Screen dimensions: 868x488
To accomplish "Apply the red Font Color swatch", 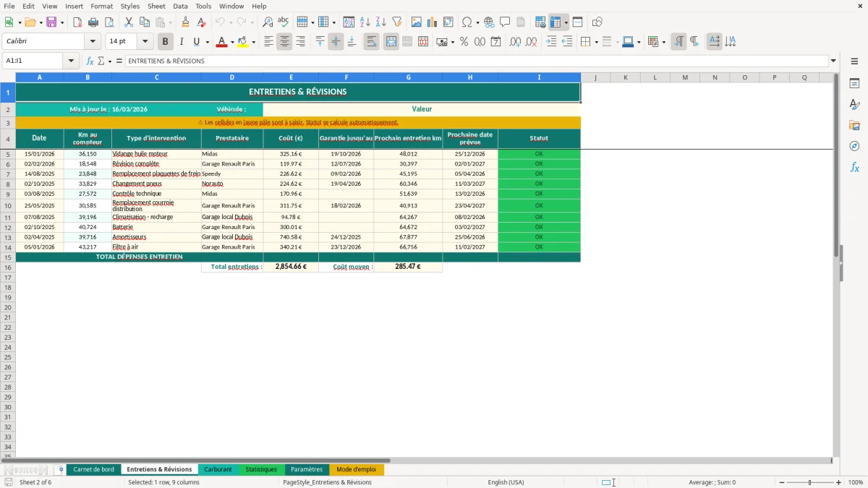I will tap(221, 42).
